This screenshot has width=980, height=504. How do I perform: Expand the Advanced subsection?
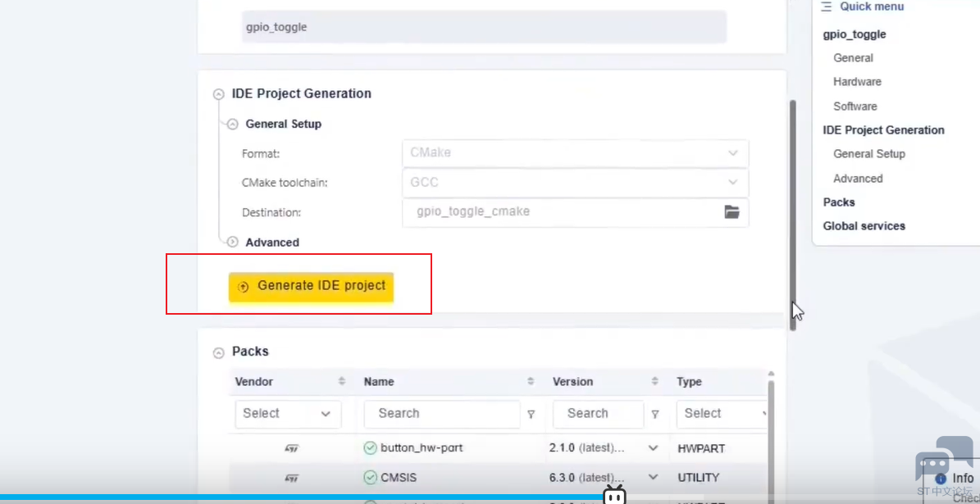(233, 243)
